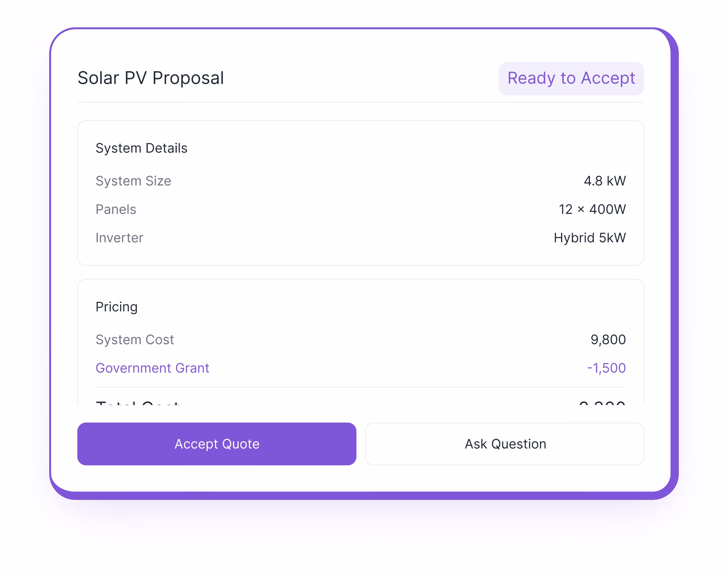Open the Government Grant link
Viewport: 728px width, 571px height.
[x=152, y=368]
